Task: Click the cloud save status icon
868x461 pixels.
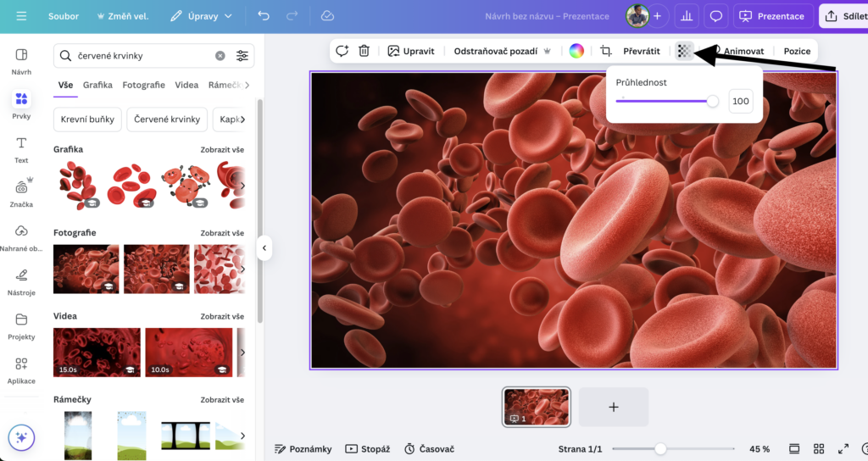Action: coord(327,16)
